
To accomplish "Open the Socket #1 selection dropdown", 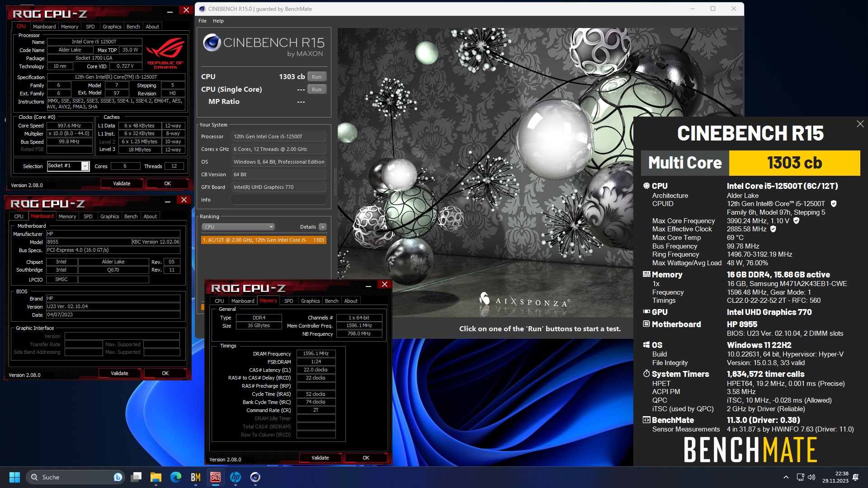I will (x=85, y=166).
